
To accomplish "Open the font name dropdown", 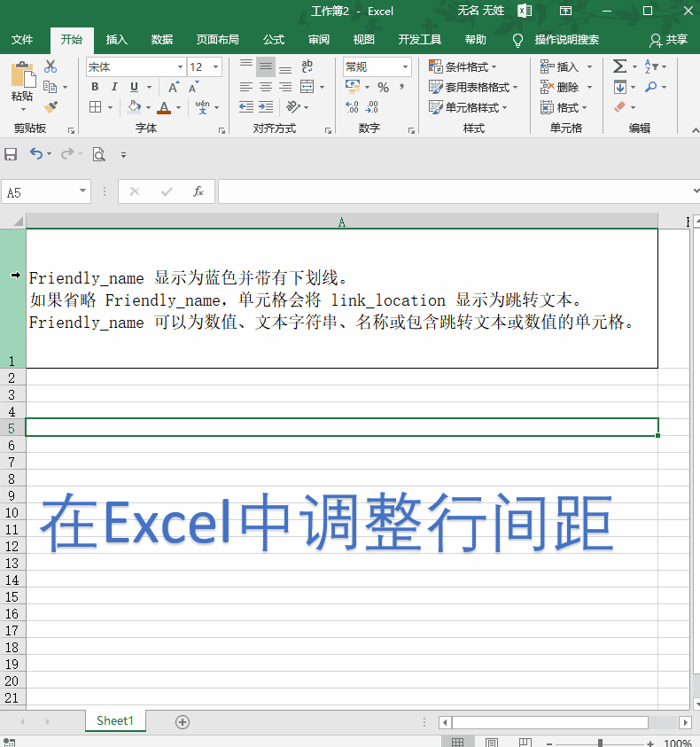I will (x=180, y=66).
